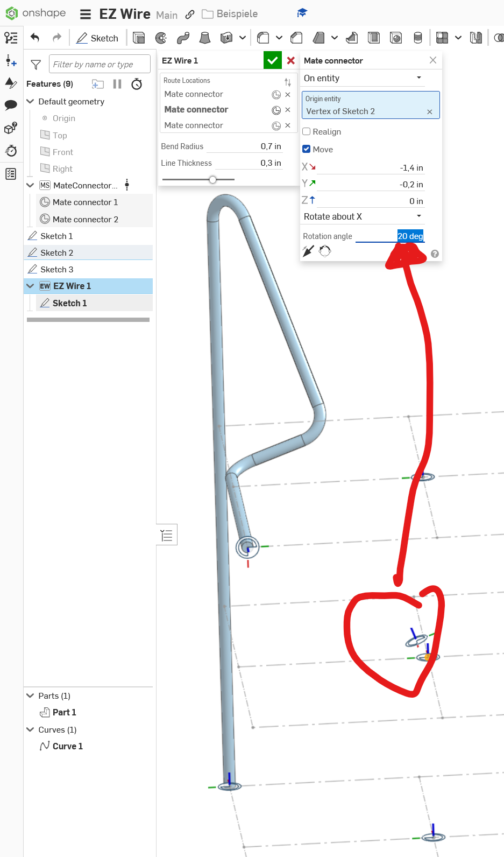Image resolution: width=504 pixels, height=857 pixels.
Task: Click the Bend Radius value field
Action: click(x=245, y=146)
